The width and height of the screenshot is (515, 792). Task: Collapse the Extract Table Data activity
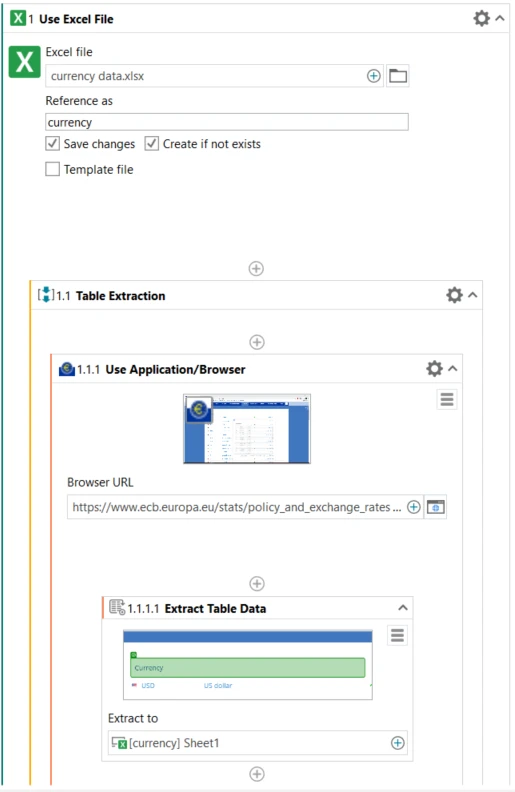tap(402, 608)
